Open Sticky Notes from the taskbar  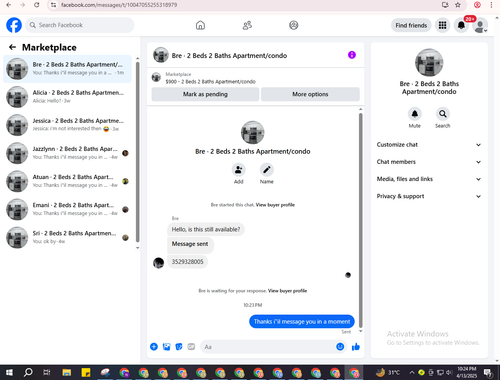[86, 372]
